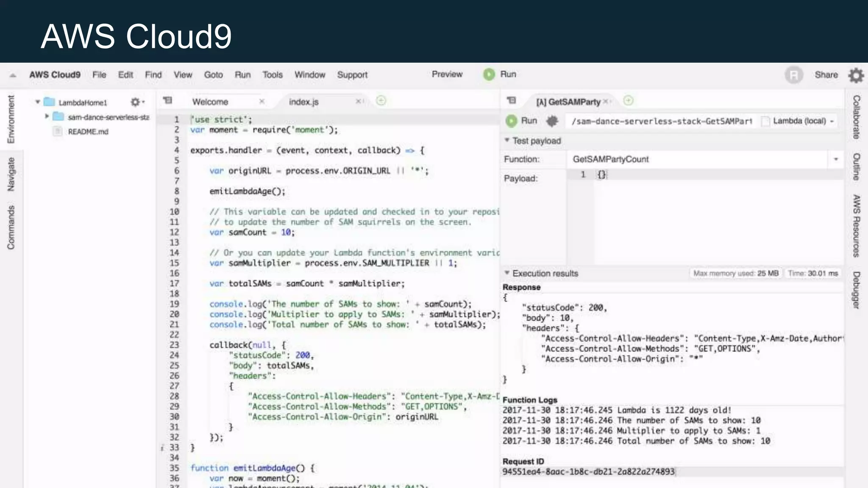Collapse the menu bar with the up arrow
The width and height of the screenshot is (868, 488).
pos(13,75)
